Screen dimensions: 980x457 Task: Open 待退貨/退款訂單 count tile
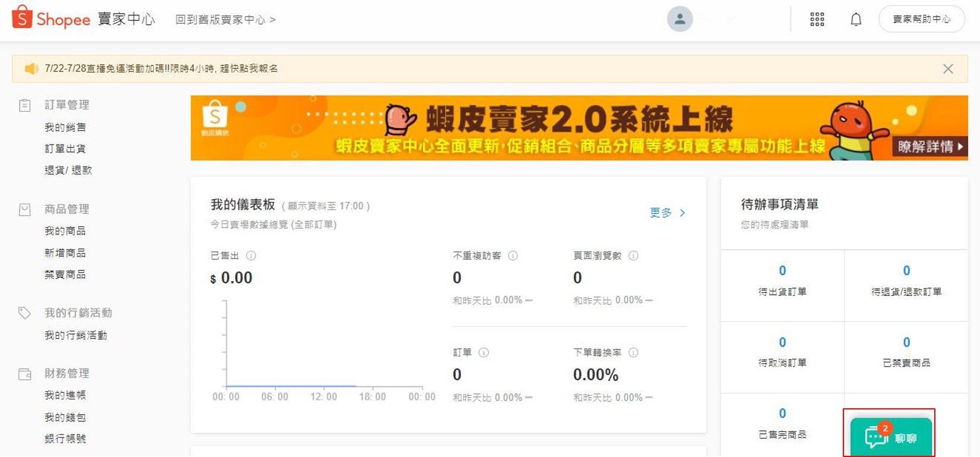coord(906,280)
